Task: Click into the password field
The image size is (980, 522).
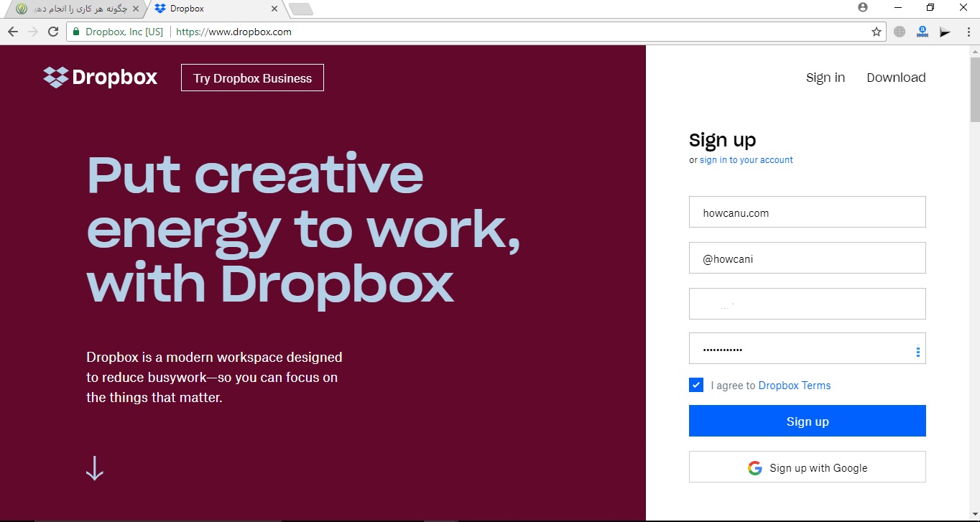Action: (808, 348)
